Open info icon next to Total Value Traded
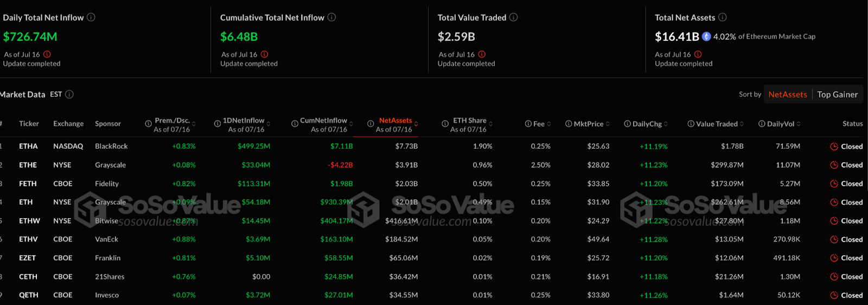Viewport: 868px width, 305px height. [x=513, y=17]
